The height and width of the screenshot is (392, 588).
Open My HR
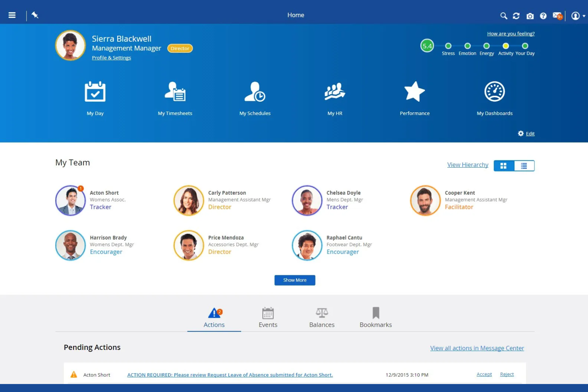point(335,92)
